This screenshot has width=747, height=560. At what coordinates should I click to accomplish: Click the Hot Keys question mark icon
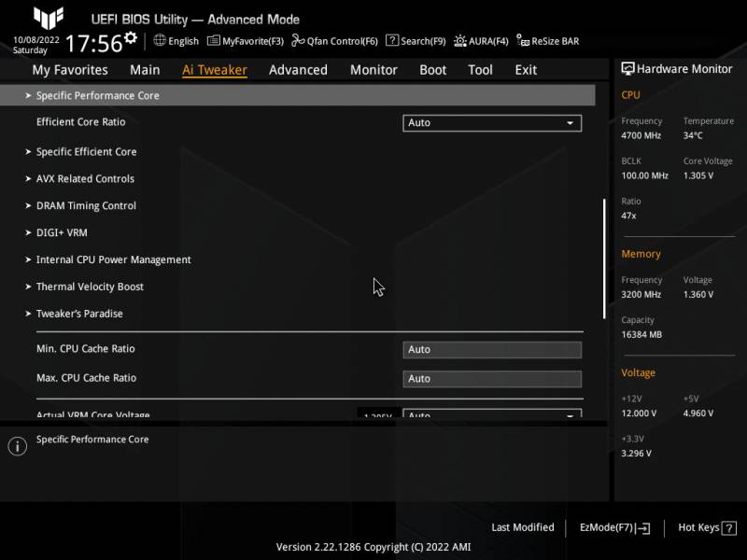point(729,528)
